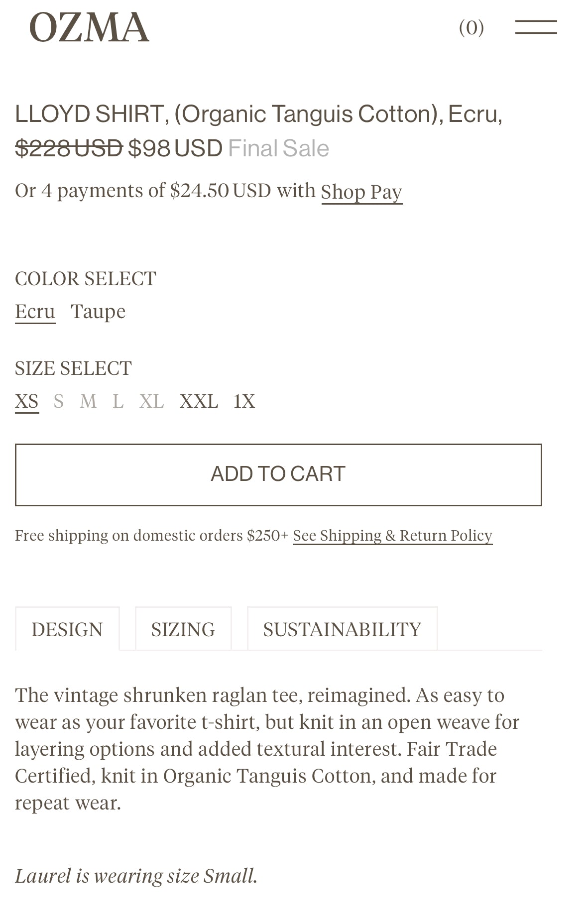Click the Lloyd Shirt product title
587x924 pixels.
pyautogui.click(x=258, y=114)
